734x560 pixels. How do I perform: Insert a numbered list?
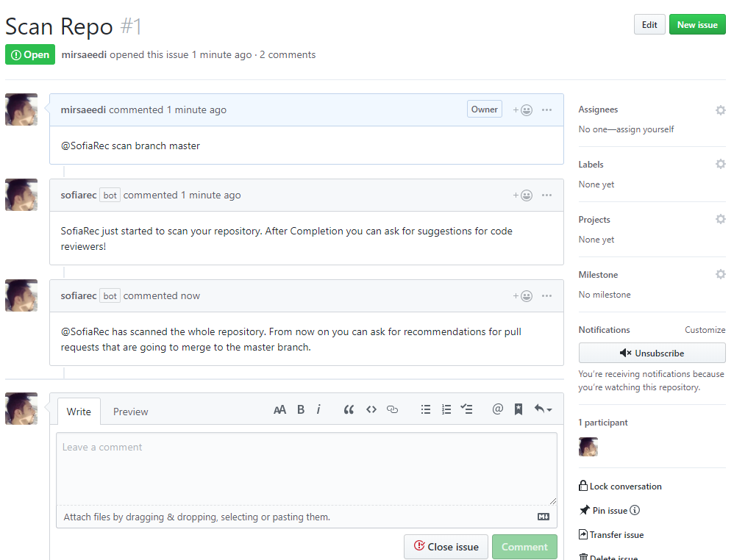(x=446, y=410)
